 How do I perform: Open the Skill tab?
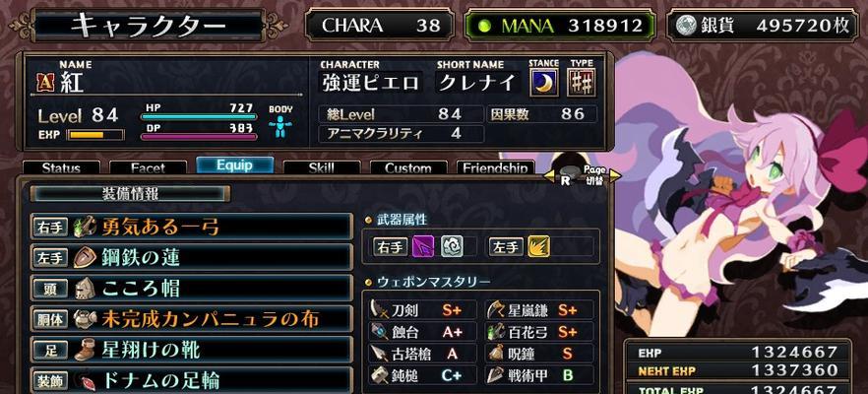pos(322,168)
